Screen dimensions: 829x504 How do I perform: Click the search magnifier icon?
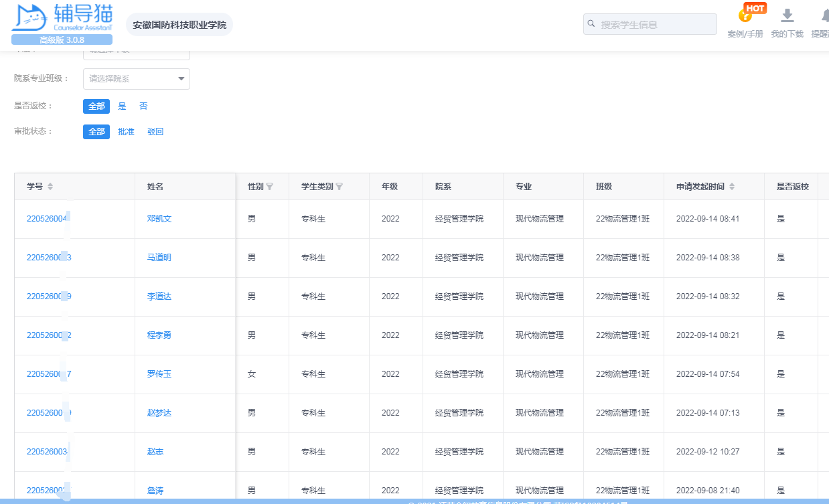(591, 24)
